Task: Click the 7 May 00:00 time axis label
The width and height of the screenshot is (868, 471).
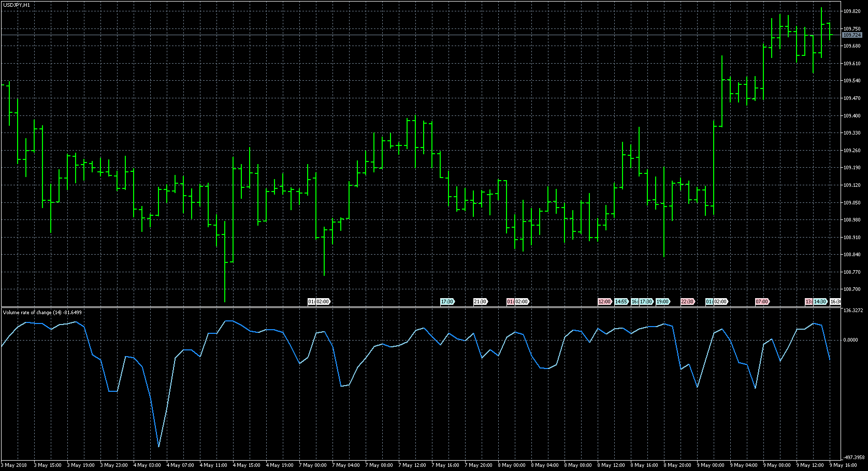Action: coord(313,465)
